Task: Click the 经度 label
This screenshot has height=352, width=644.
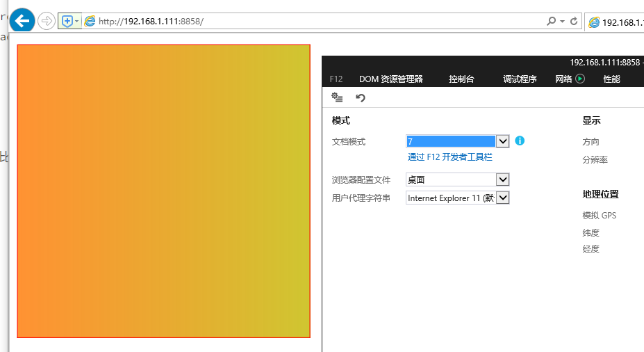Action: 591,249
